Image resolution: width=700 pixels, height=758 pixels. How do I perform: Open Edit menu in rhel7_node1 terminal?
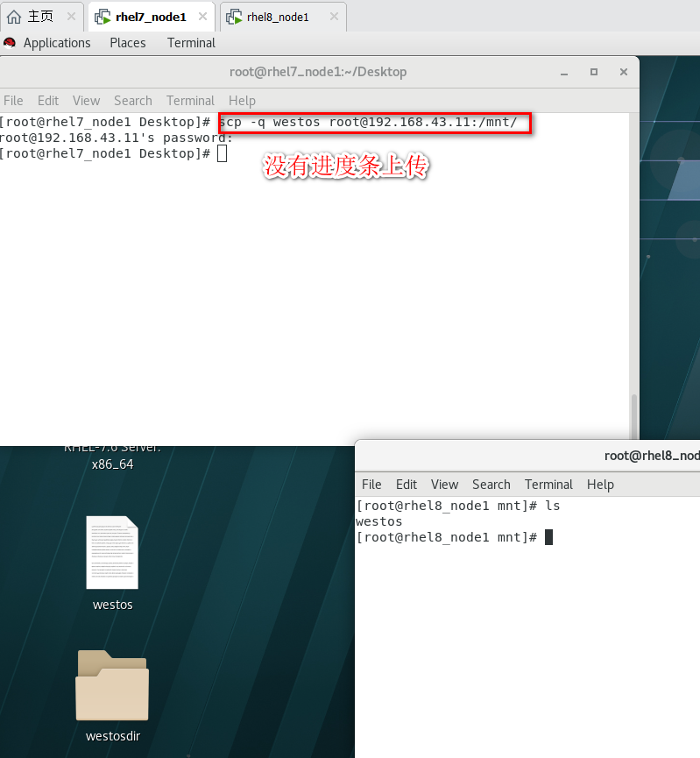coord(48,101)
